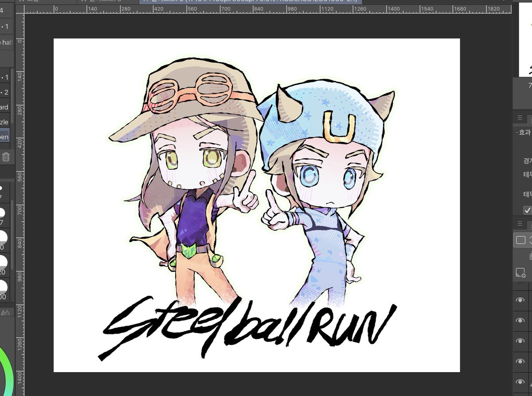Click the rounded rectangle icon in the Layer panel
This screenshot has width=532, height=396.
tap(521, 240)
